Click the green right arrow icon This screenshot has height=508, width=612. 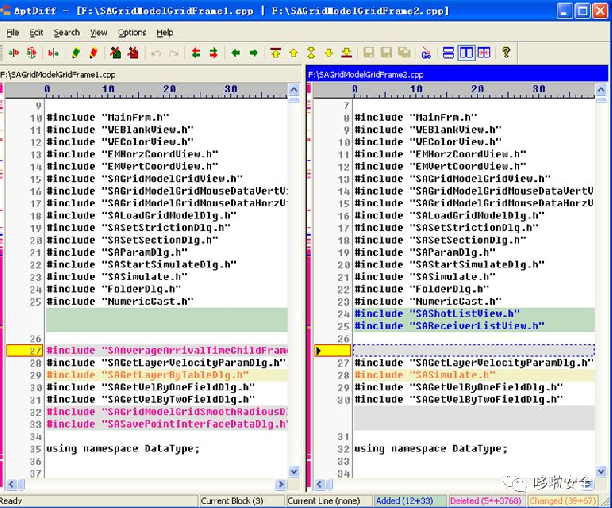click(x=254, y=53)
